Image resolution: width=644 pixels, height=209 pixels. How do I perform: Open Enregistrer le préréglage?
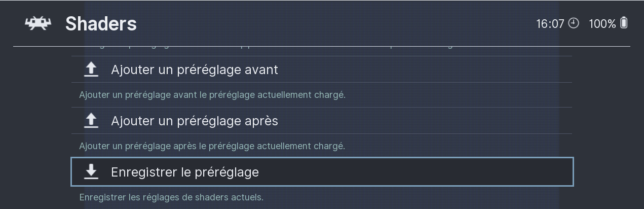coord(185,172)
